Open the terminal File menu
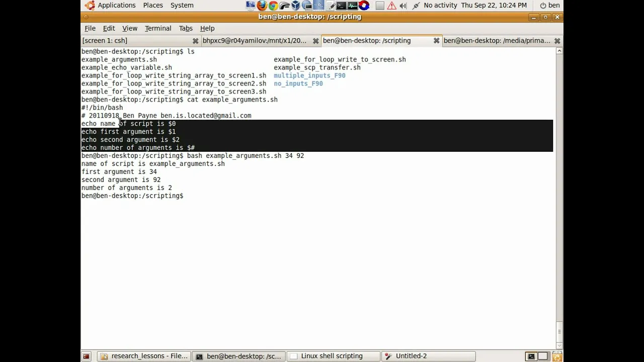The image size is (644, 362). 90,28
